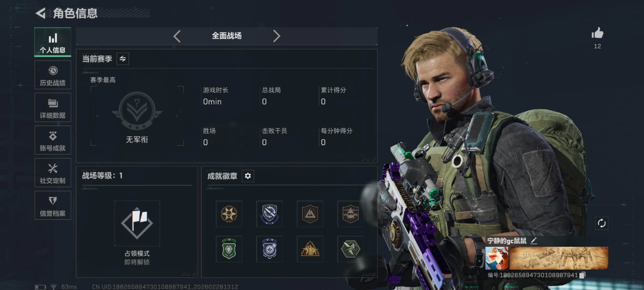Edit nickname with the pencil icon
This screenshot has width=644, height=290.
pos(534,240)
